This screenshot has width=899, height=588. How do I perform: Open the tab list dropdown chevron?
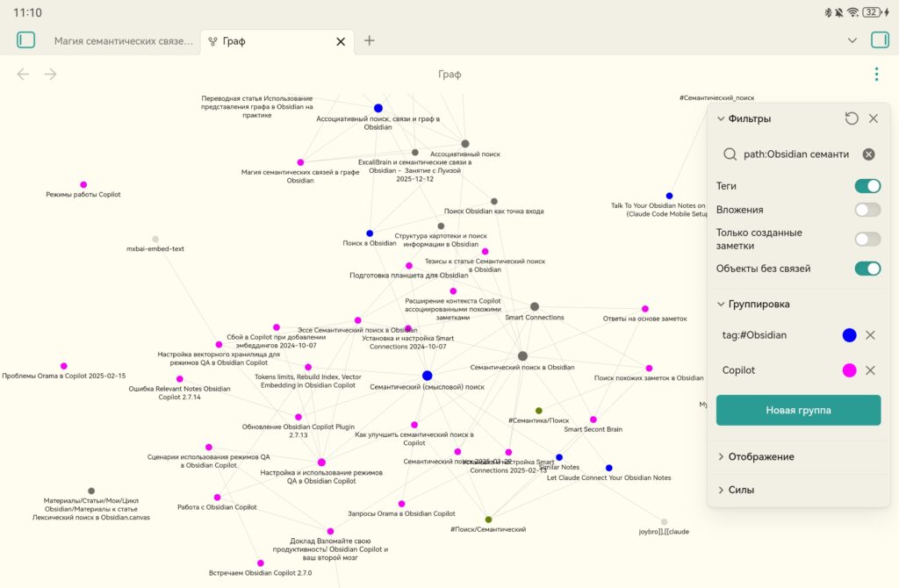[x=852, y=40]
